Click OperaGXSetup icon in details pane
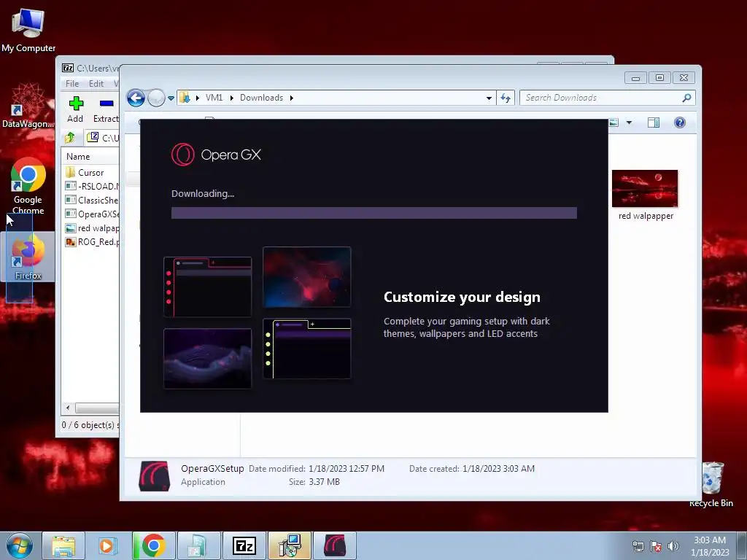 coord(155,475)
